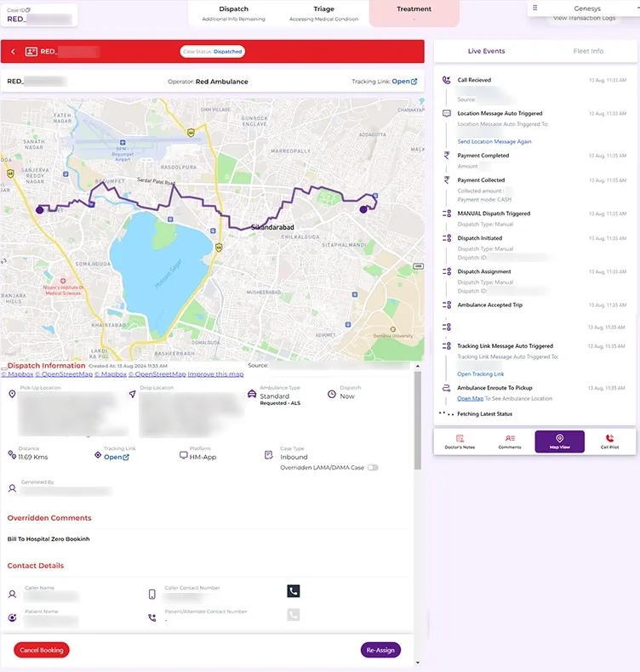Click the Tracking Link Message event icon
Viewport: 640px width, 672px height.
tap(447, 346)
